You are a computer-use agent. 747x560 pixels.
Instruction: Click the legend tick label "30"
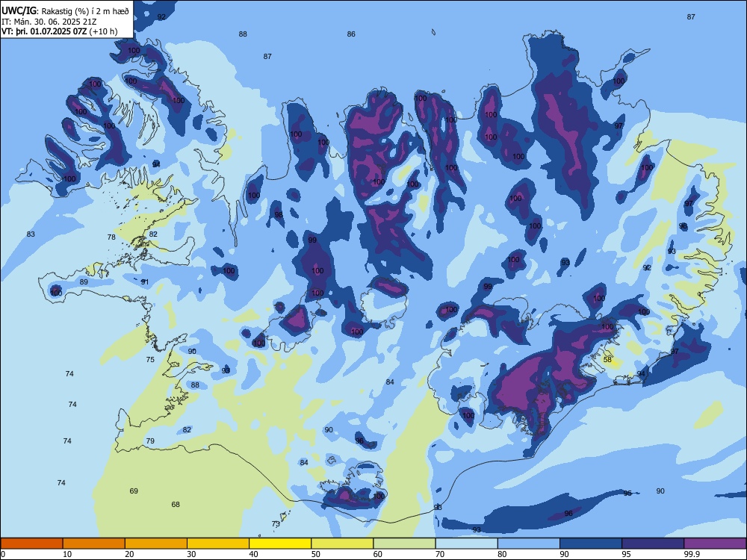pos(191,554)
